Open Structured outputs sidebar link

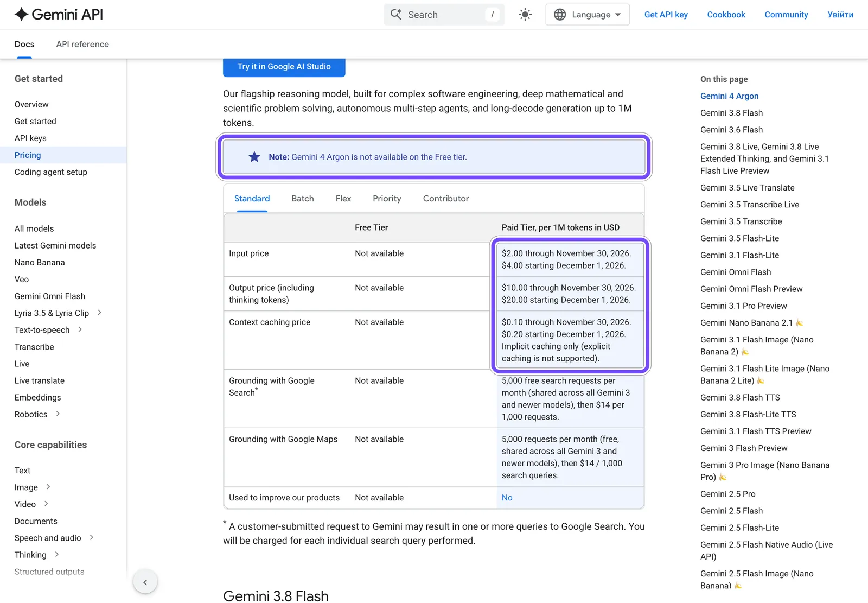click(49, 572)
